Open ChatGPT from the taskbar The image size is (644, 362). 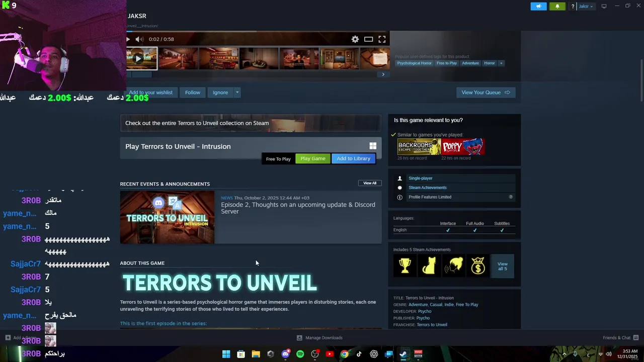374,354
